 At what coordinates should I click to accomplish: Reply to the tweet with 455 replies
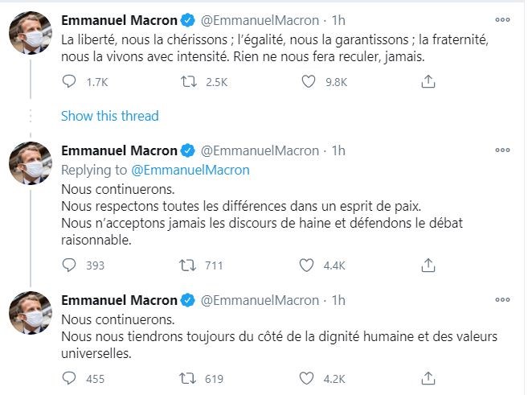[70, 378]
